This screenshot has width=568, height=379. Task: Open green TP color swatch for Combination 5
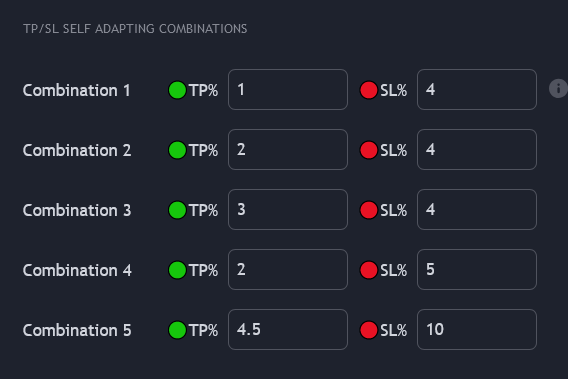[x=178, y=330]
